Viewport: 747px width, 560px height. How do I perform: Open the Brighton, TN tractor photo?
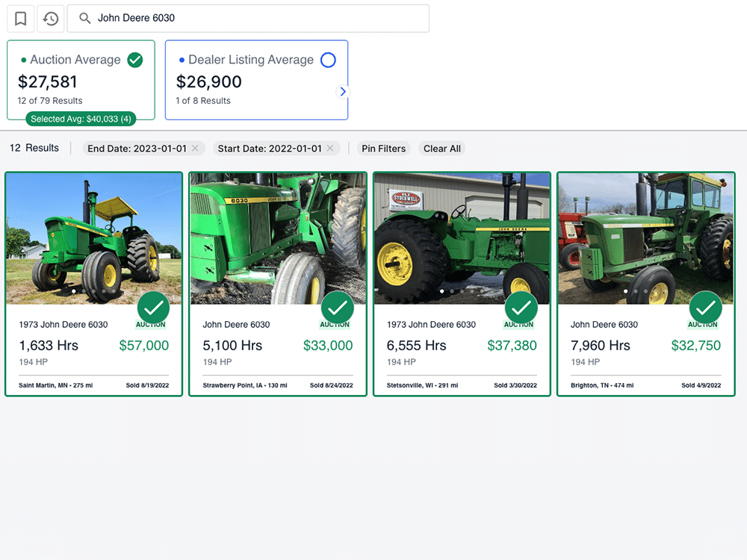point(646,239)
